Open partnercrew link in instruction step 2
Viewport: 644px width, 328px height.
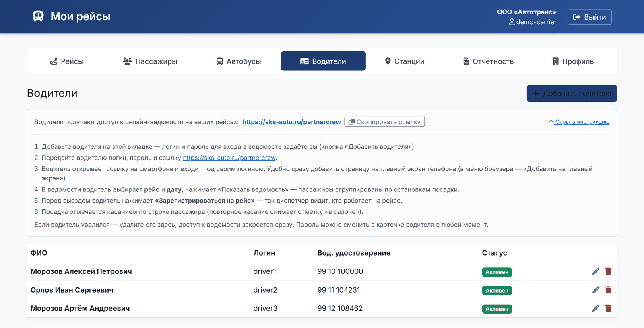(229, 158)
